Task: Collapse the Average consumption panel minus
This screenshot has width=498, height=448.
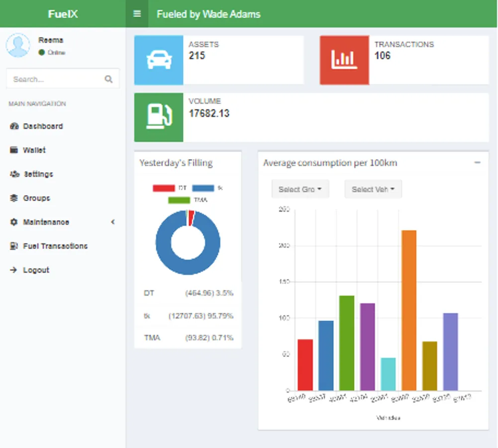Action: (x=478, y=163)
